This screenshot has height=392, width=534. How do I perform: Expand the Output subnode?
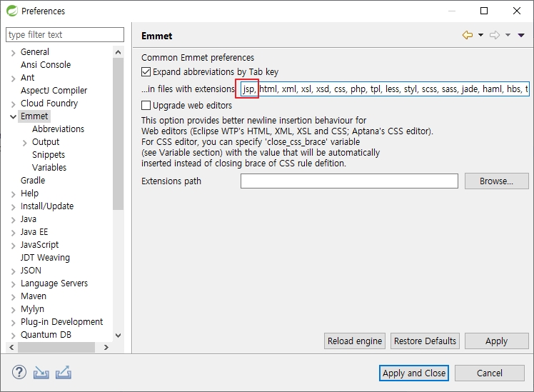coord(24,143)
